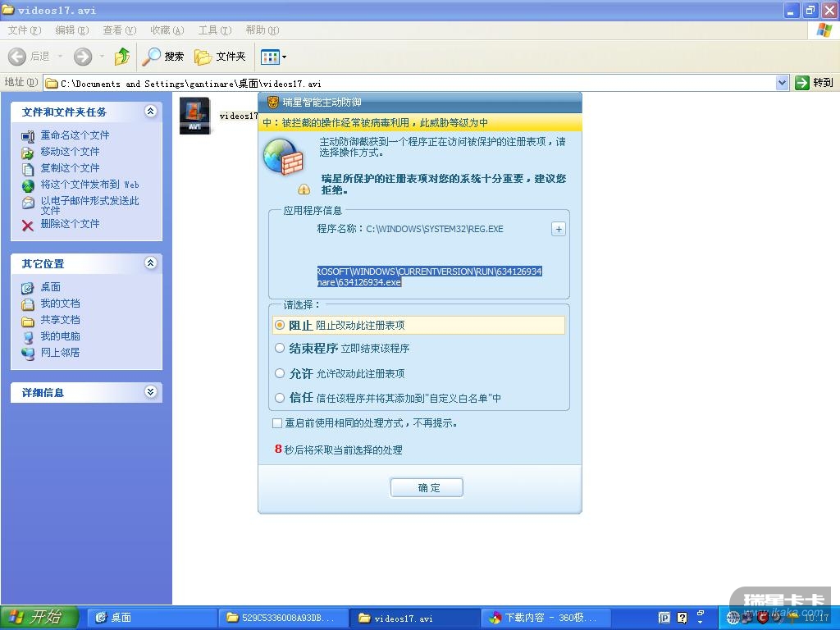840x630 pixels.
Task: Open the 工具 menu
Action: 215,30
